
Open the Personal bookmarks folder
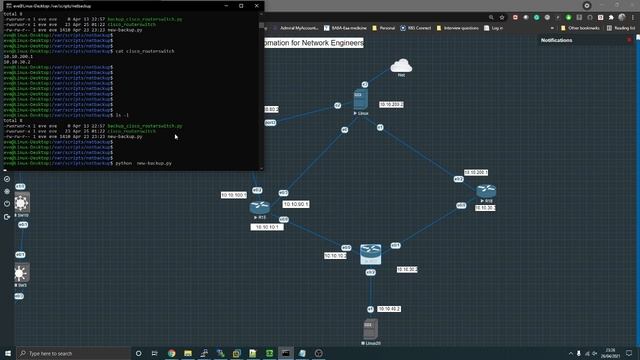pos(383,28)
